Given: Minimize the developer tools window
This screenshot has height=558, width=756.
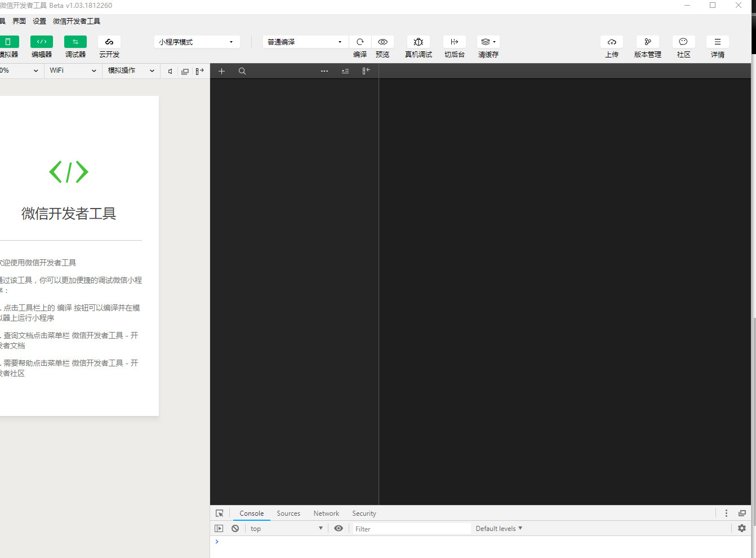Looking at the screenshot, I should click(687, 6).
